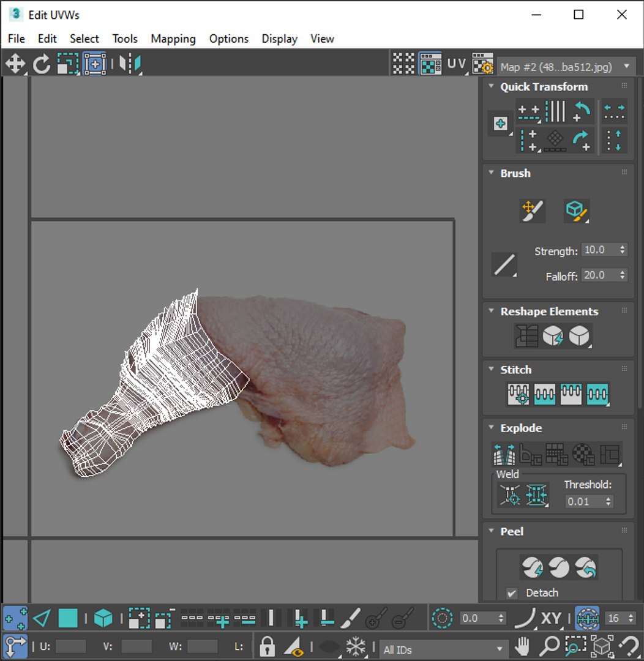Select the Brush falloff type line icon
This screenshot has height=661, width=644.
504,265
